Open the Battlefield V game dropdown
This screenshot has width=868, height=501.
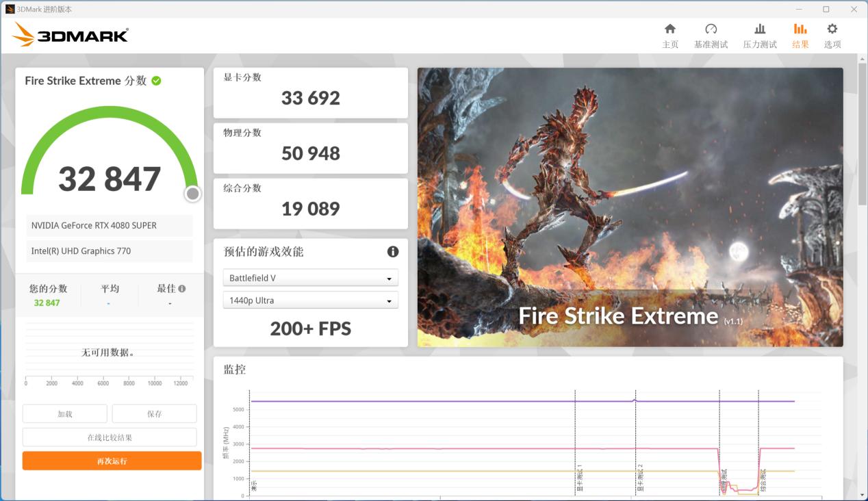(310, 277)
